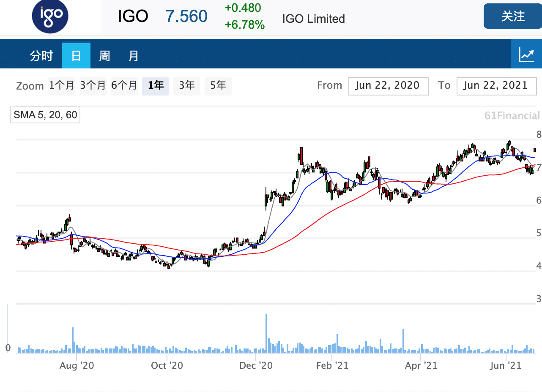
Task: Open the chart view icon button
Action: (526, 54)
